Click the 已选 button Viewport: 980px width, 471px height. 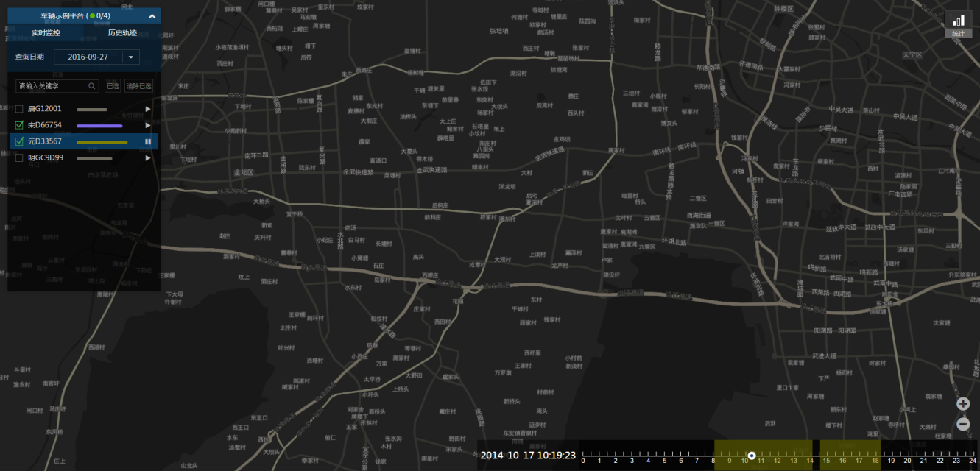pyautogui.click(x=113, y=86)
